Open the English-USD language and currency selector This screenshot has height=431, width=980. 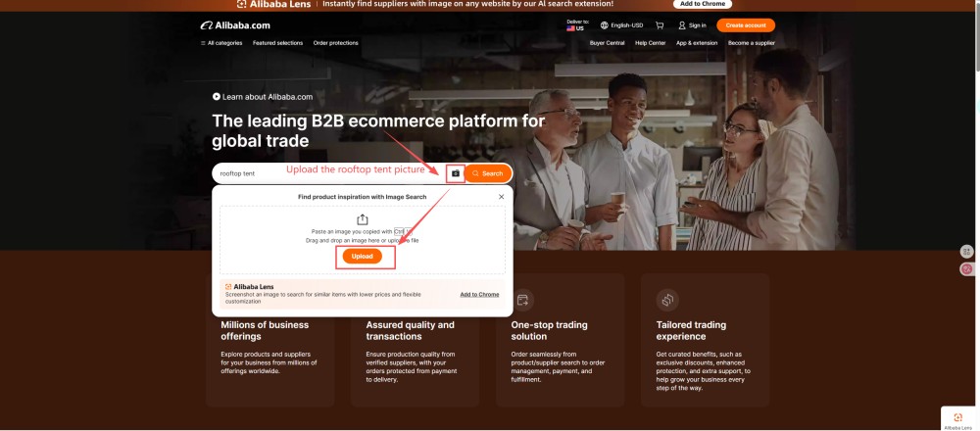point(621,25)
